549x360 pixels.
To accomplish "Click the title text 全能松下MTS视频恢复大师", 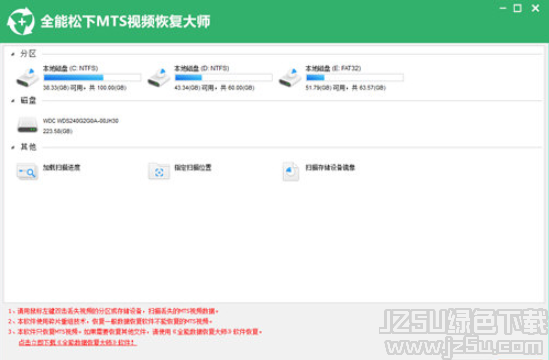I will pyautogui.click(x=125, y=22).
